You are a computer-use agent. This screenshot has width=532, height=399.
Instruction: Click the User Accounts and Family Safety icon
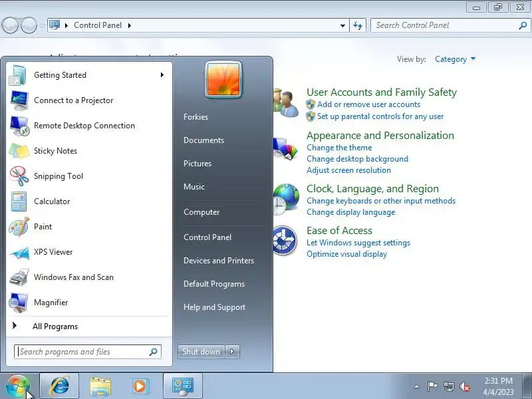pyautogui.click(x=286, y=102)
